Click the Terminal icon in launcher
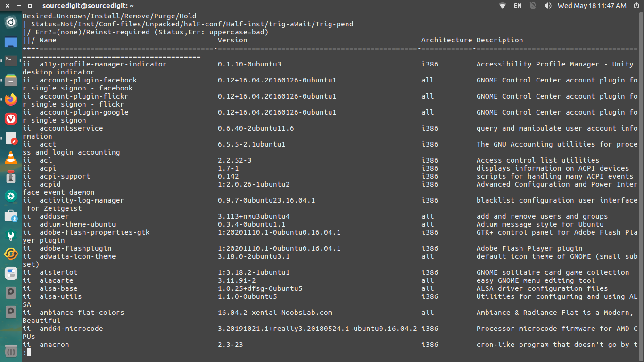The image size is (644, 362). point(10,60)
